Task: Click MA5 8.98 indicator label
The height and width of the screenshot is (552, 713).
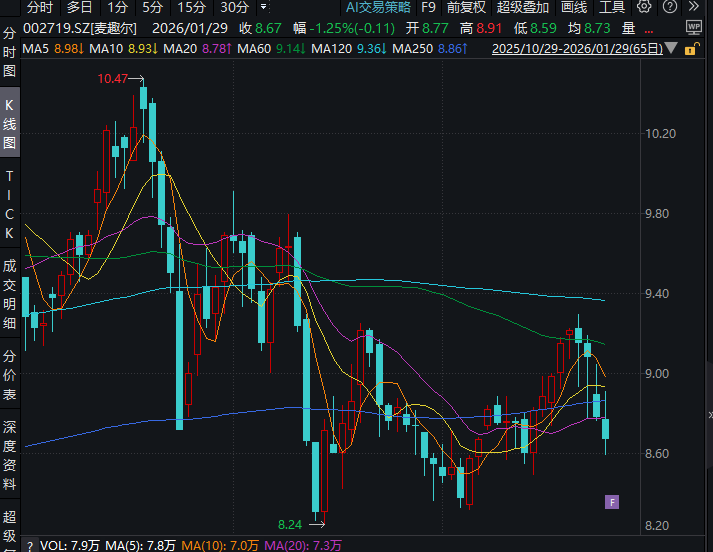Action: coord(53,49)
